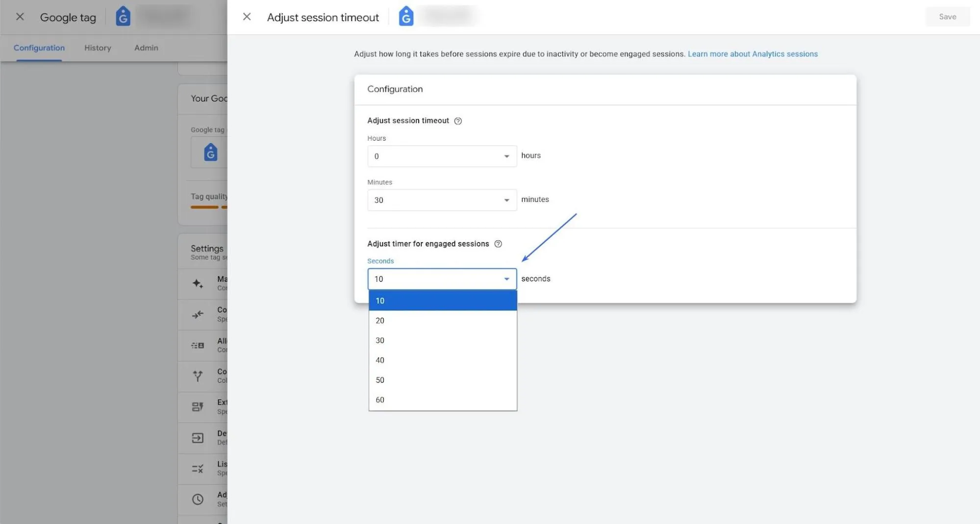Pick the 40 seconds option
The height and width of the screenshot is (524, 980).
443,360
